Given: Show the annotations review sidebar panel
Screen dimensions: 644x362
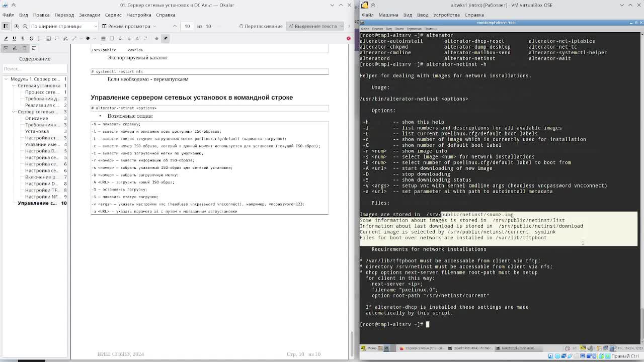Looking at the screenshot, I should tap(15, 48).
